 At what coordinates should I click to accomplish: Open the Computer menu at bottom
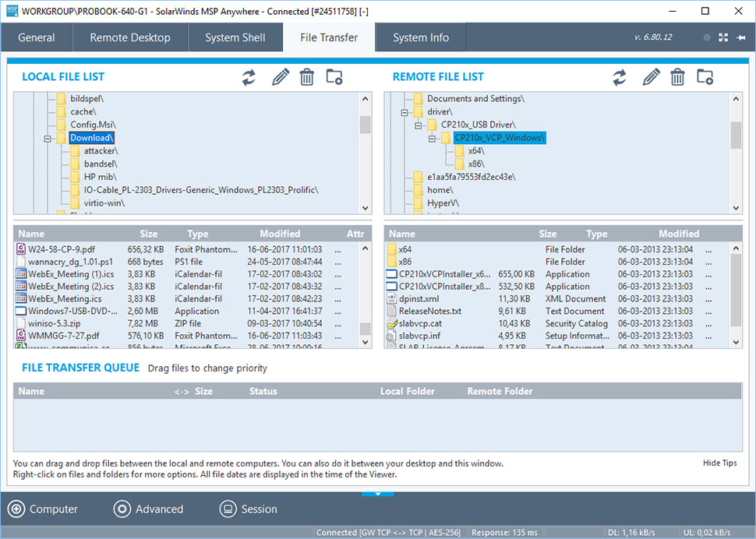tap(42, 509)
